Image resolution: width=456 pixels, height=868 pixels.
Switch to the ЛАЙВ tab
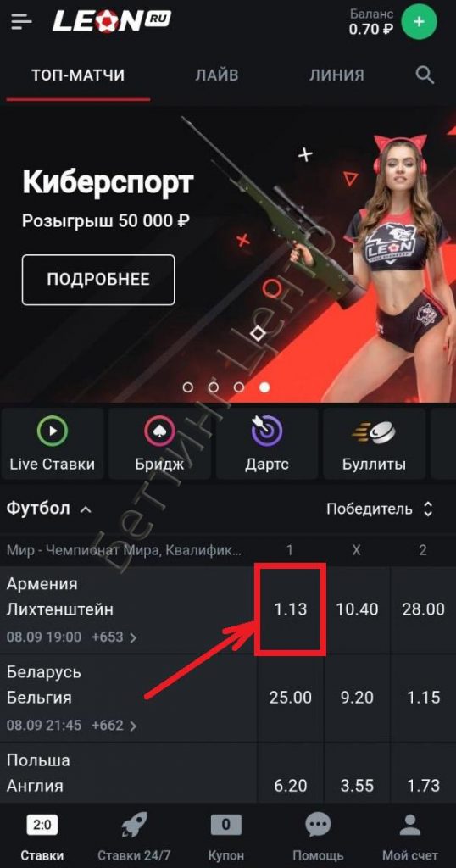coord(217,75)
